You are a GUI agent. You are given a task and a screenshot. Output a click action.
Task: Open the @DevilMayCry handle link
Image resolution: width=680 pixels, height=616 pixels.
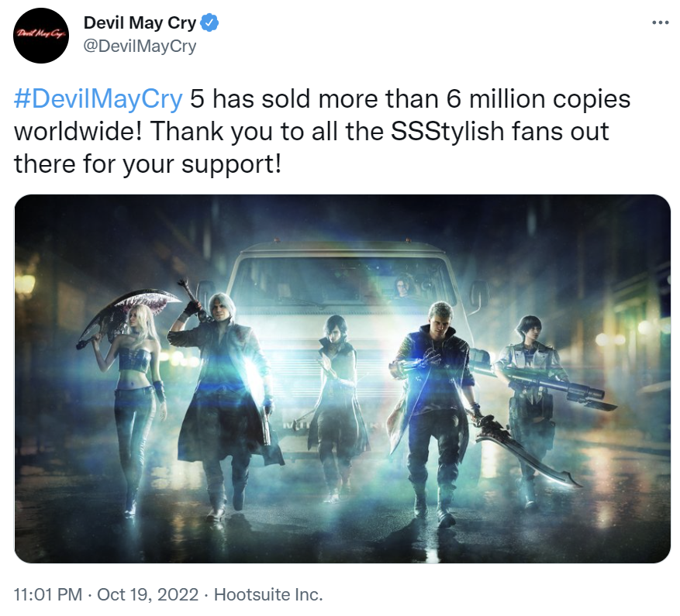tap(140, 46)
